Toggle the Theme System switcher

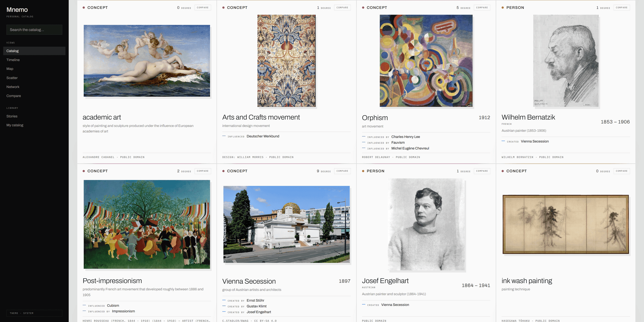pos(34,313)
